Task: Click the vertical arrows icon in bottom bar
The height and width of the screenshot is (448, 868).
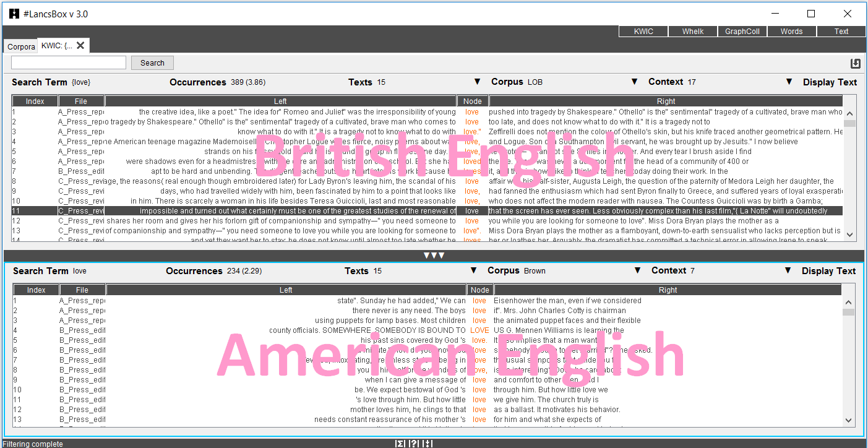Action: pos(427,443)
